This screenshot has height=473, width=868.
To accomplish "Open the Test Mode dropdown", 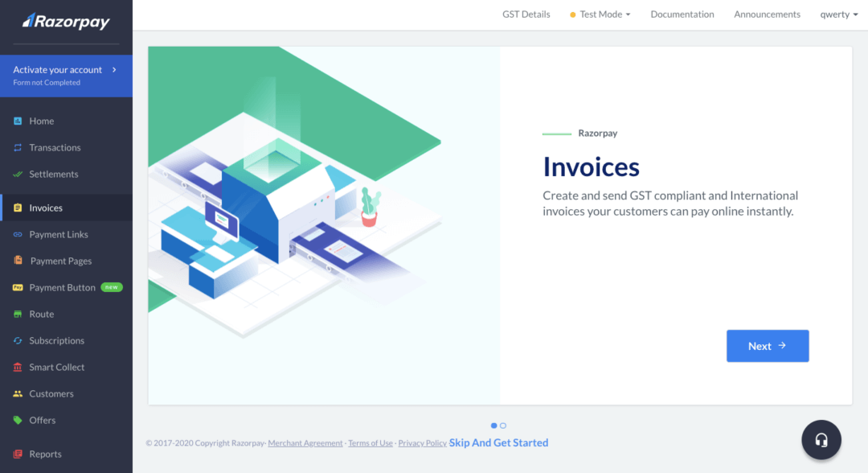I will click(x=600, y=14).
